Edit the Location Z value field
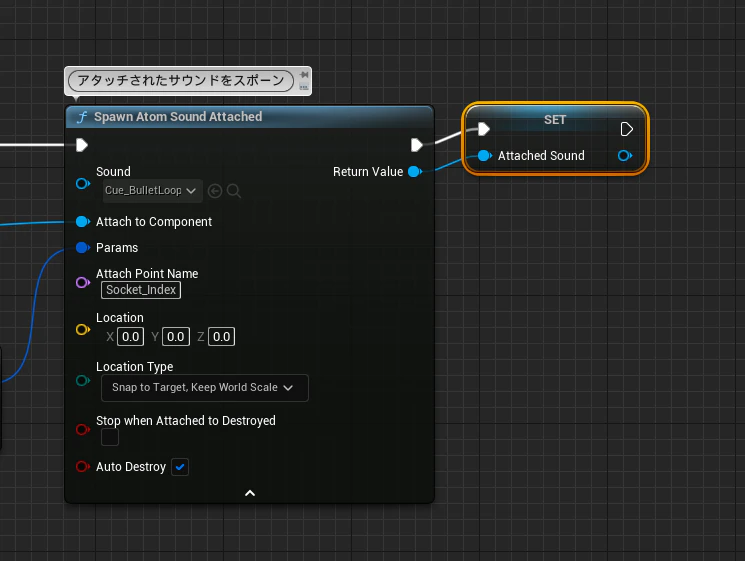The height and width of the screenshot is (561, 745). (221, 337)
